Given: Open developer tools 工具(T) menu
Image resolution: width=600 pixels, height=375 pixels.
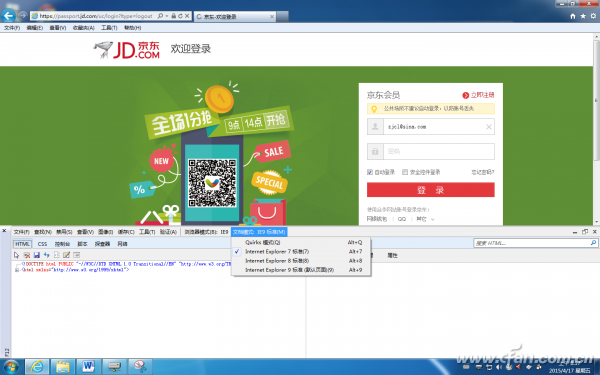Looking at the screenshot, I should [x=147, y=232].
